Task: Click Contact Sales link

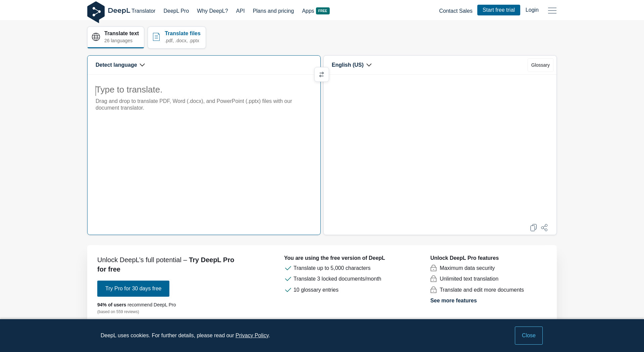Action: pyautogui.click(x=455, y=11)
